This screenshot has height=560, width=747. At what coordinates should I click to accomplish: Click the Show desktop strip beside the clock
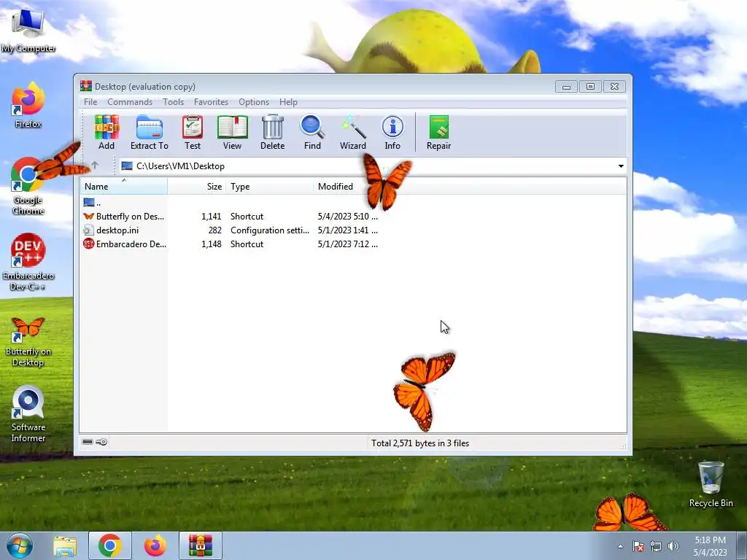tap(741, 545)
